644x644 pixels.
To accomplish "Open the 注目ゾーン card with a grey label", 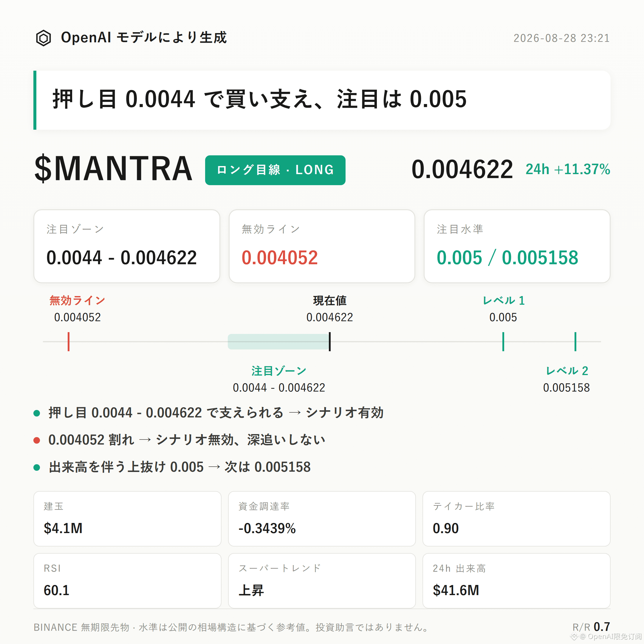I will click(x=127, y=246).
